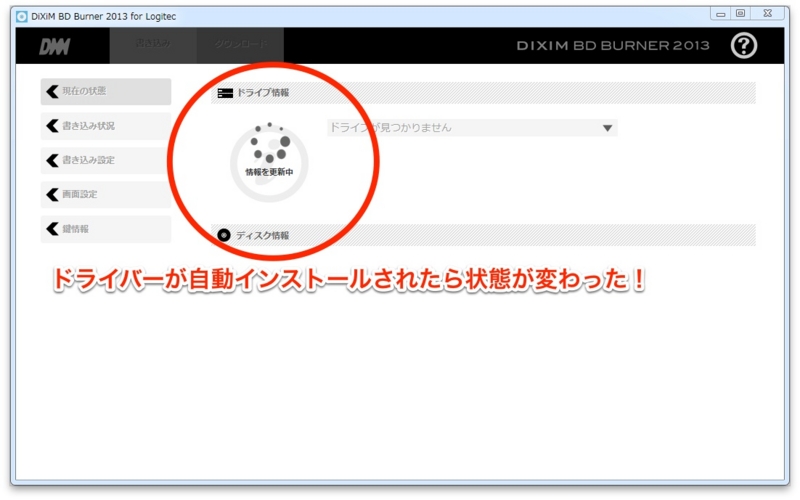The height and width of the screenshot is (500, 800).
Task: Open 書き込み状況 in the sidebar
Action: pos(106,126)
